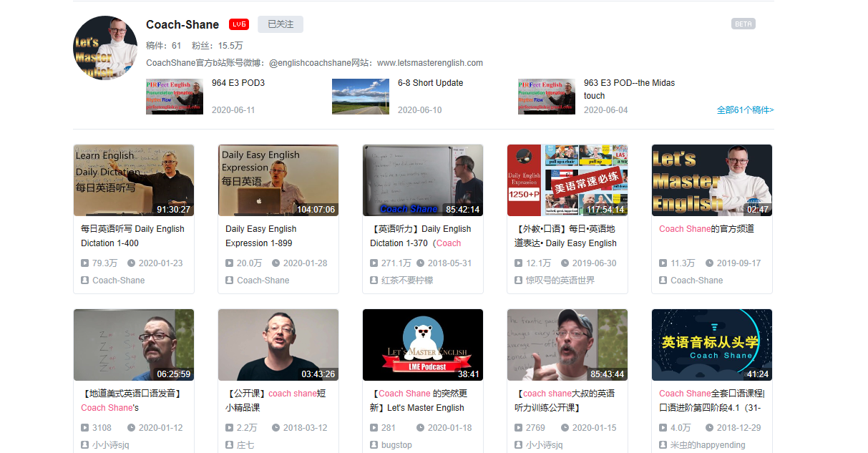Viewport: 868px width, 453px height.
Task: Click clock icon beside 2018-03-12
Action: (x=275, y=428)
